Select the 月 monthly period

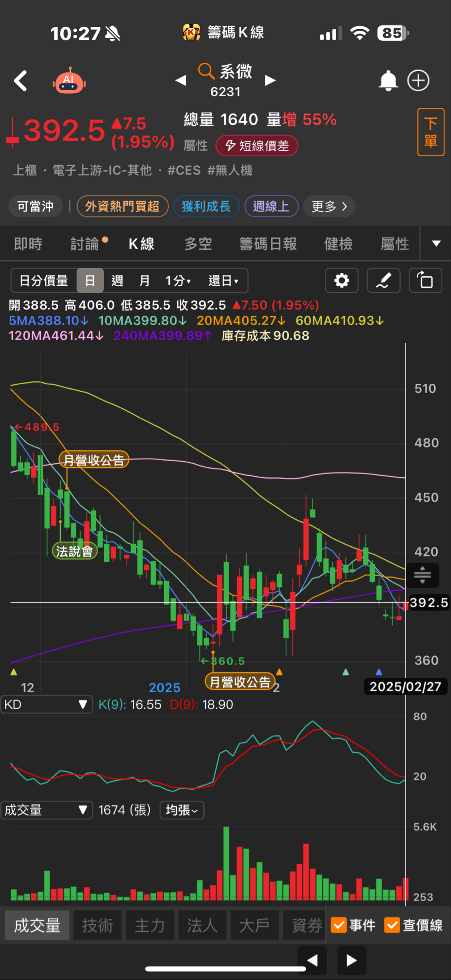144,280
